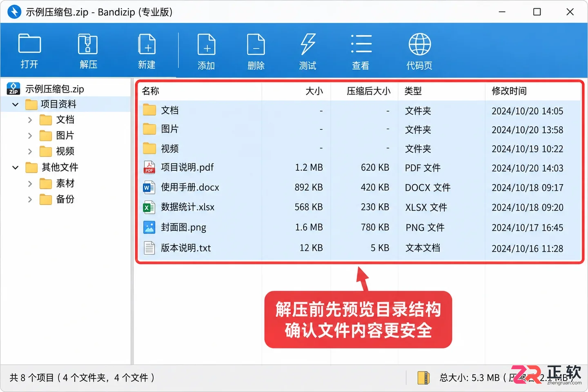The image size is (588, 392).
Task: Select 示例压缩包.zip root in tree
Action: click(54, 89)
